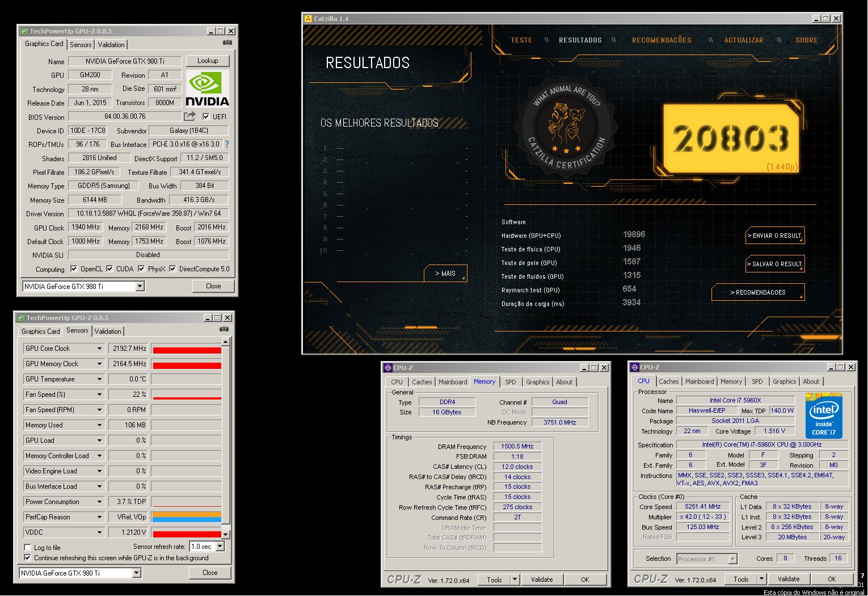Viewport: 868px width, 596px height.
Task: Open the SPD tab in CPU-Z processor window
Action: (x=757, y=381)
